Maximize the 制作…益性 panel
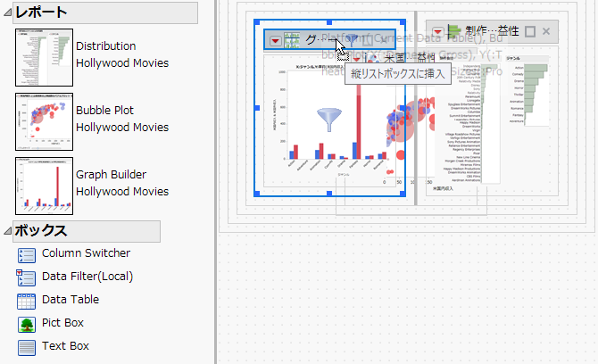 tap(530, 31)
